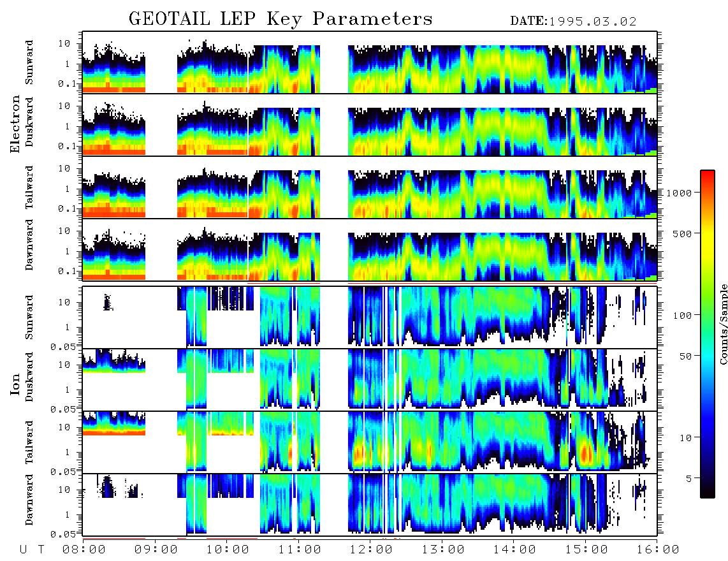Click the time tick label '12:00'
The image size is (728, 561).
371,550
